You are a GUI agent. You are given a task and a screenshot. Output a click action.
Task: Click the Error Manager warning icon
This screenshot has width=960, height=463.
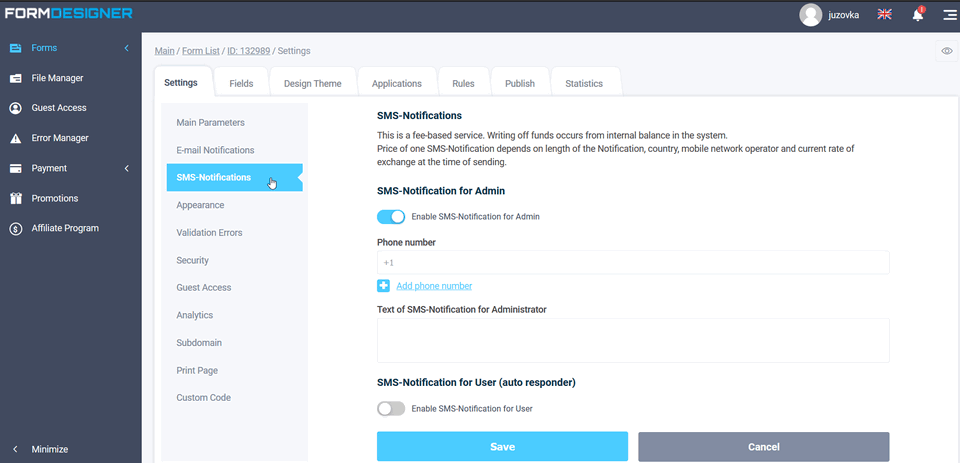tap(16, 138)
